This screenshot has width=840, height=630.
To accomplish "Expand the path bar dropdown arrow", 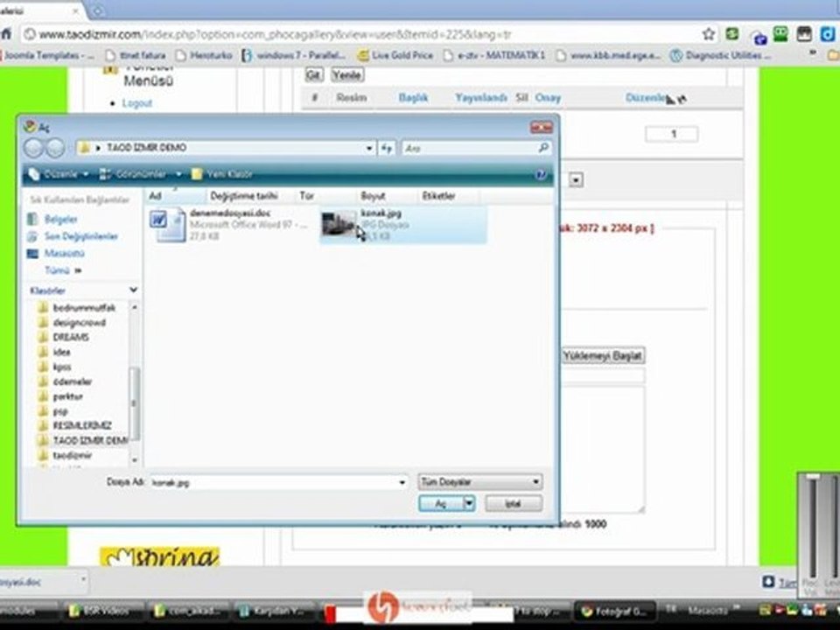I will pyautogui.click(x=369, y=148).
